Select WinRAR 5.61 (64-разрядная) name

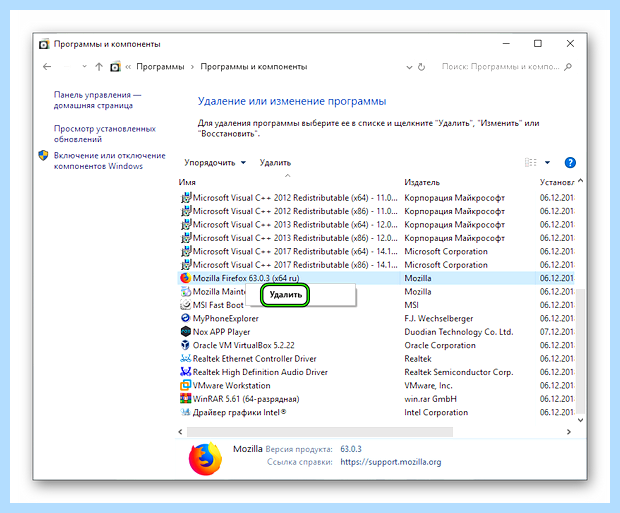(246, 399)
